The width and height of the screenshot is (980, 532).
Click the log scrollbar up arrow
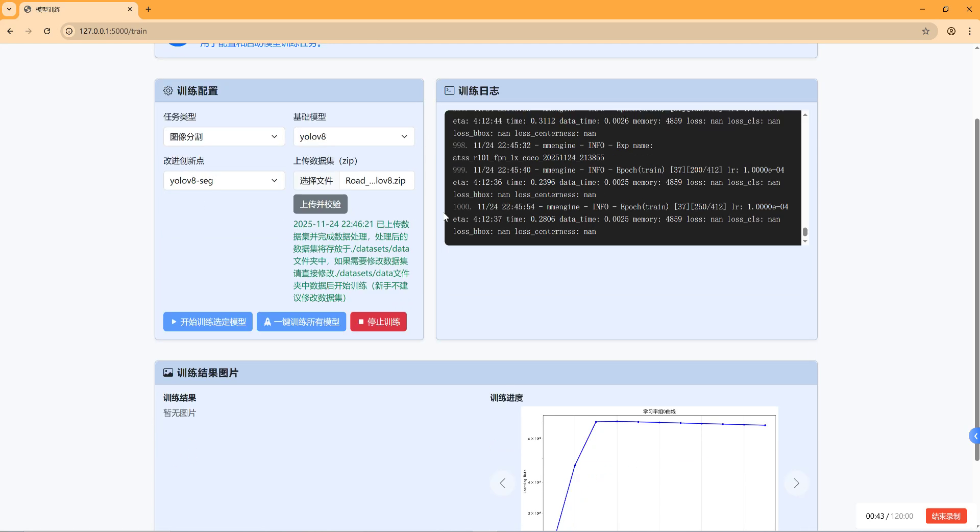pyautogui.click(x=805, y=114)
